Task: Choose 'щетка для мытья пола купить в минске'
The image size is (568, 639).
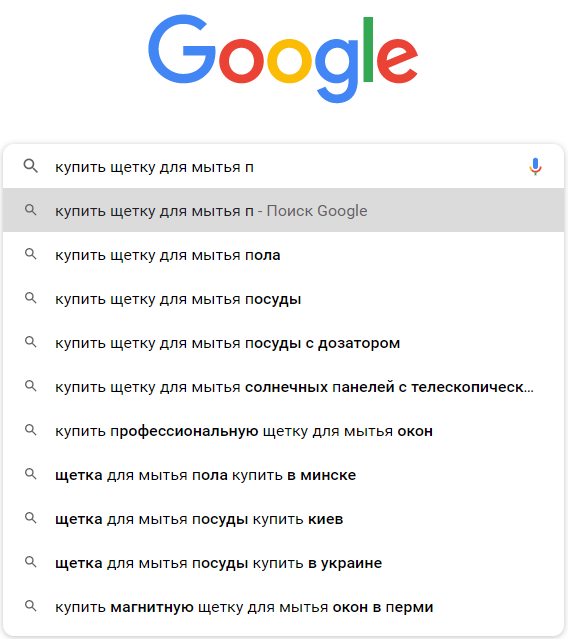Action: click(x=284, y=475)
